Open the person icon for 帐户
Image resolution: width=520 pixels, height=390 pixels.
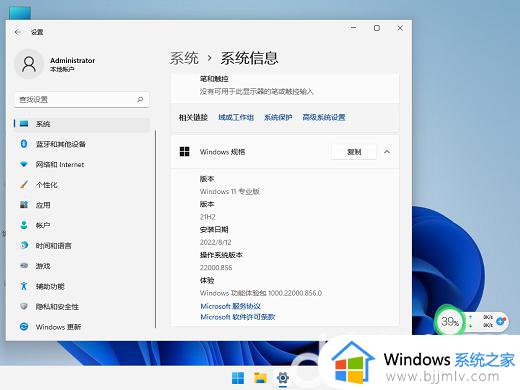point(24,225)
